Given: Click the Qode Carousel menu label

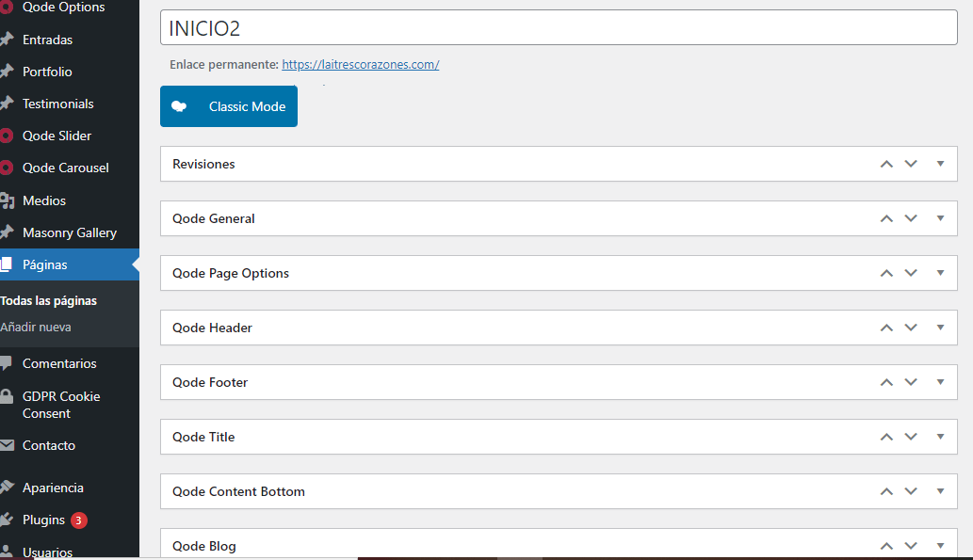Looking at the screenshot, I should click(65, 168).
